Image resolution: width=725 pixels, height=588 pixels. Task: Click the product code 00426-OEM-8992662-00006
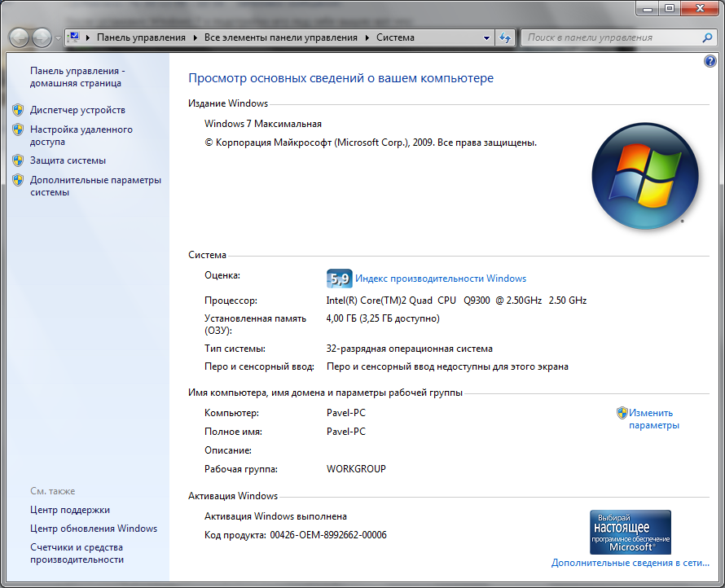tap(328, 535)
